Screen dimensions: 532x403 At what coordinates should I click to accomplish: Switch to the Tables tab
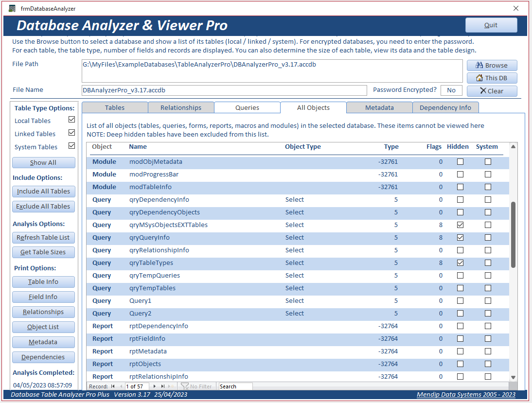[115, 107]
